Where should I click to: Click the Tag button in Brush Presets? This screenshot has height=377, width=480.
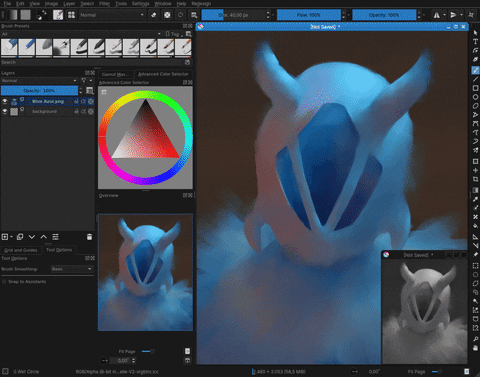click(x=174, y=34)
